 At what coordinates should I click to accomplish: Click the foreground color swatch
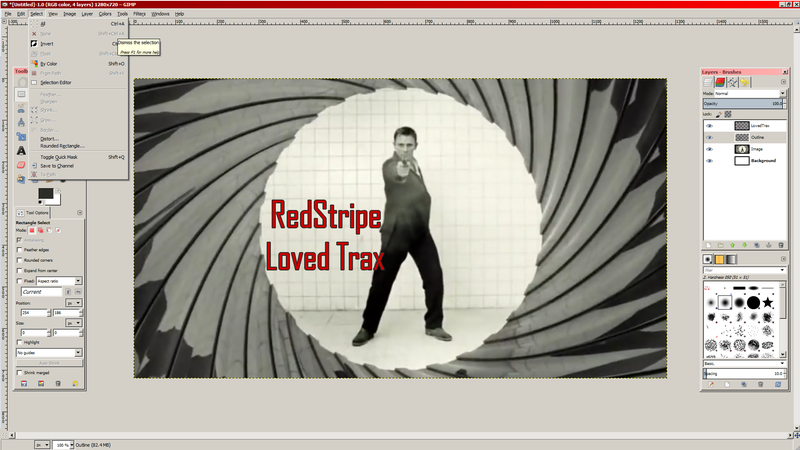45,193
